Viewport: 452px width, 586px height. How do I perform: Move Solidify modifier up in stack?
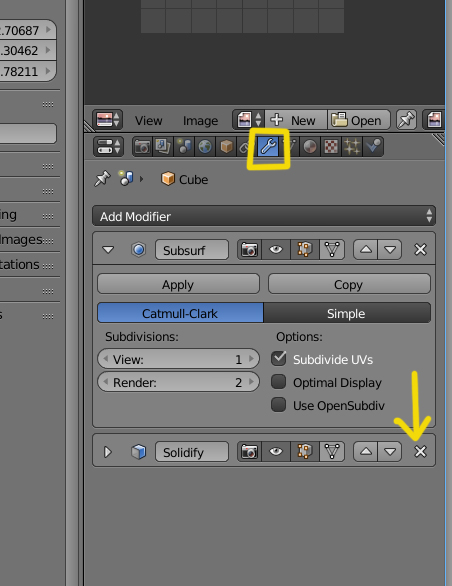pyautogui.click(x=366, y=452)
